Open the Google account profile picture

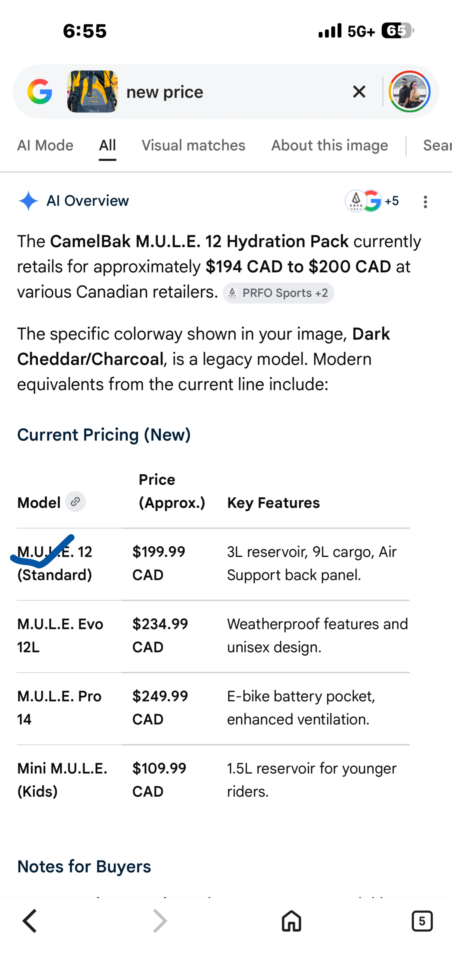click(409, 92)
